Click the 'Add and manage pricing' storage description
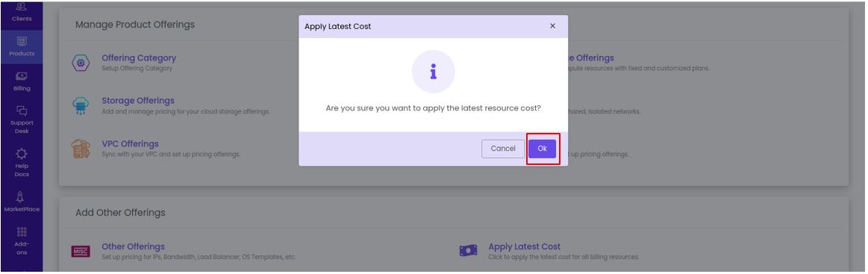The height and width of the screenshot is (274, 868). point(185,111)
